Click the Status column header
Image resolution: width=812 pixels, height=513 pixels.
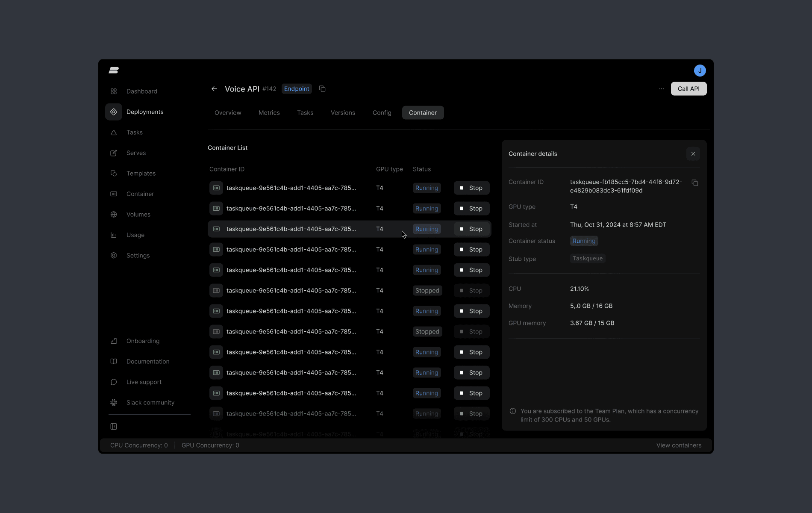pyautogui.click(x=422, y=169)
